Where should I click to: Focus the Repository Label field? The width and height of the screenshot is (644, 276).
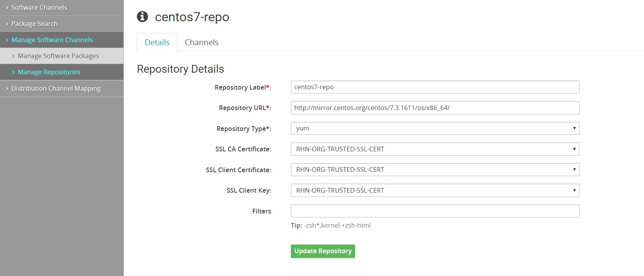click(435, 87)
